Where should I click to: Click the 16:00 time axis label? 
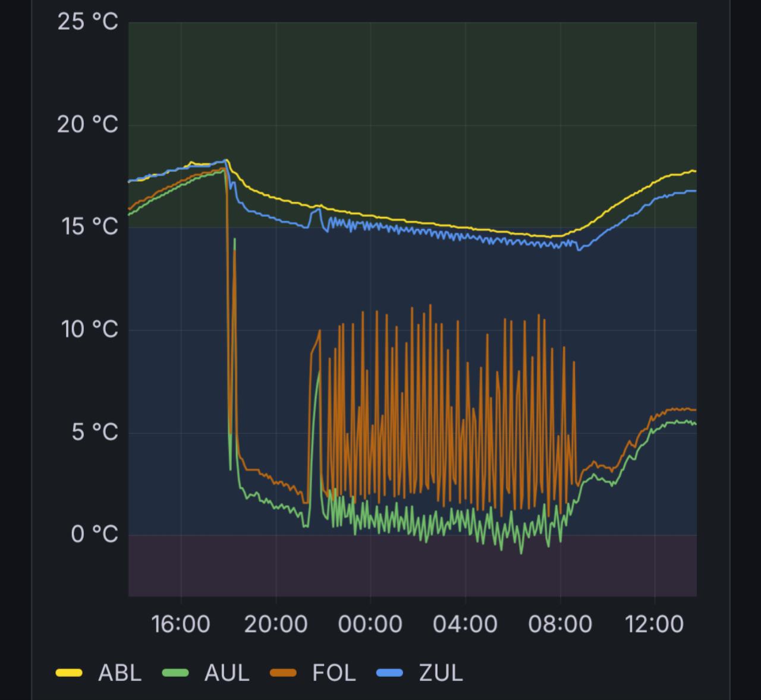pos(181,624)
